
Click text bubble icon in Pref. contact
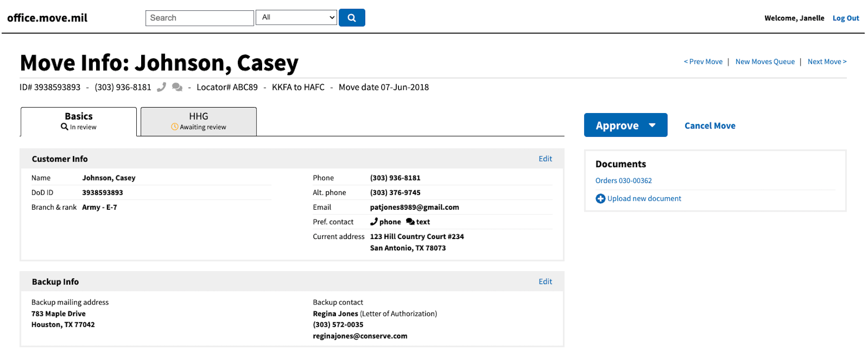pos(410,222)
